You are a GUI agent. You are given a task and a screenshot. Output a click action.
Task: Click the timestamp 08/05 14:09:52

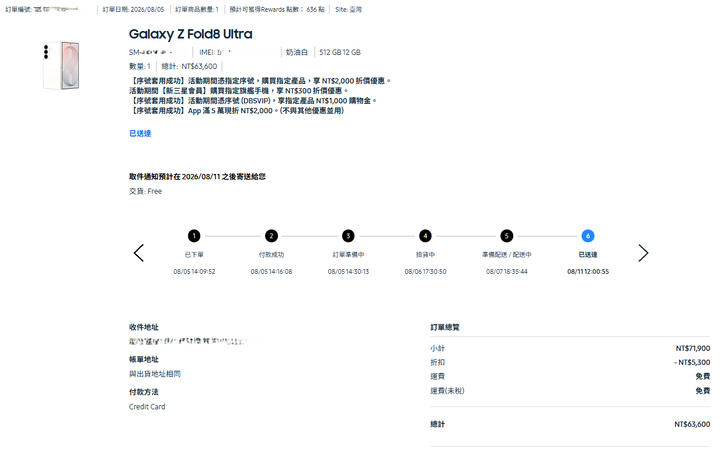pyautogui.click(x=194, y=271)
